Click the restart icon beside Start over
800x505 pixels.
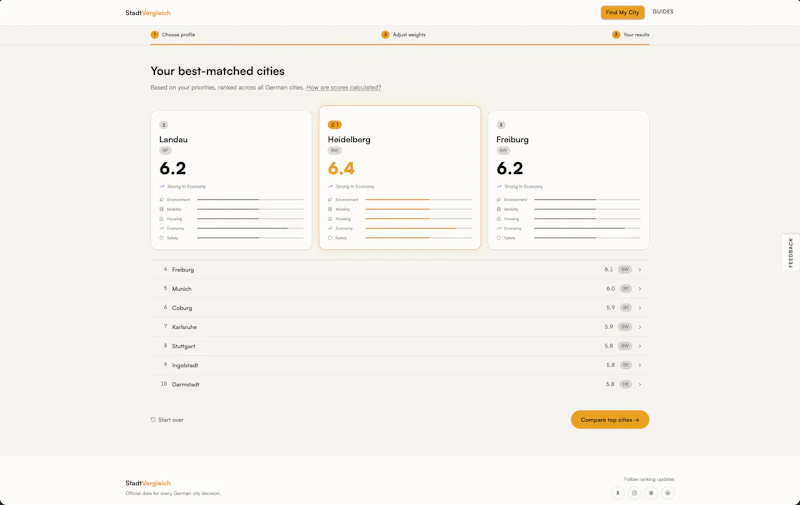click(x=153, y=420)
